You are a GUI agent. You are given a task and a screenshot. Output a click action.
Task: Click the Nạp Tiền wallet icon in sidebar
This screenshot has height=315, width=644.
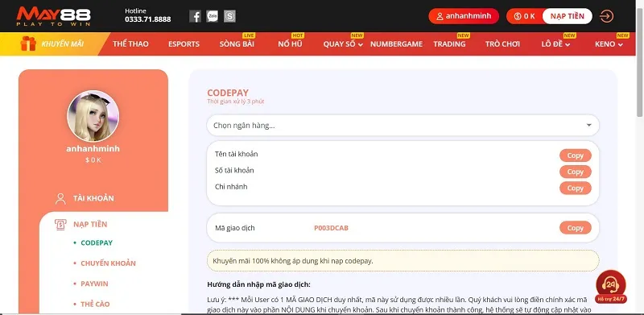pos(60,225)
